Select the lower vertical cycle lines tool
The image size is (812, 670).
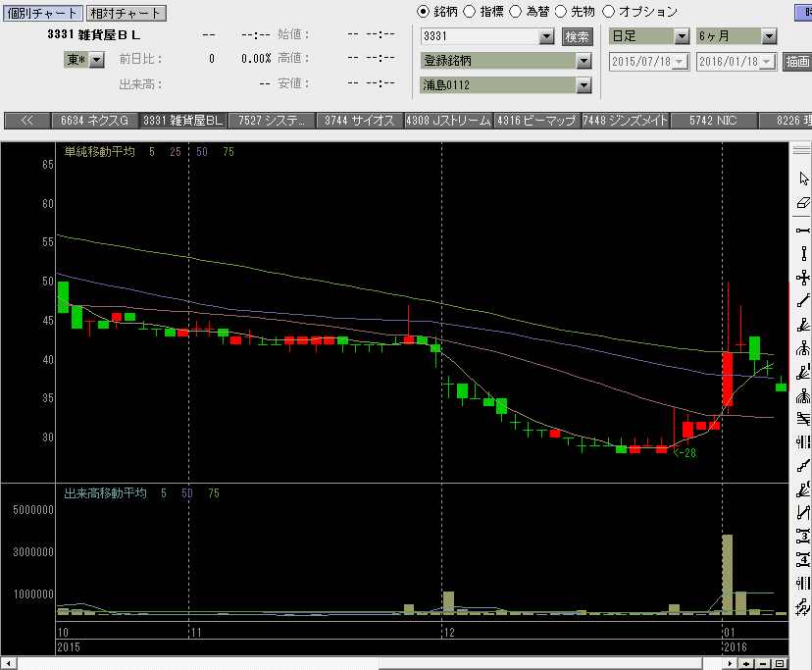tap(803, 583)
